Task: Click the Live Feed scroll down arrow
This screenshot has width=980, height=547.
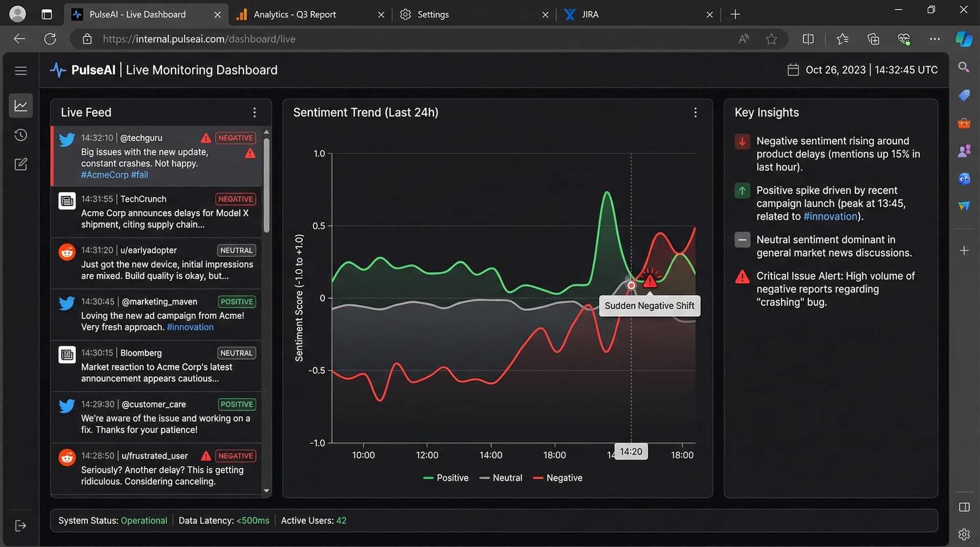Action: tap(266, 491)
